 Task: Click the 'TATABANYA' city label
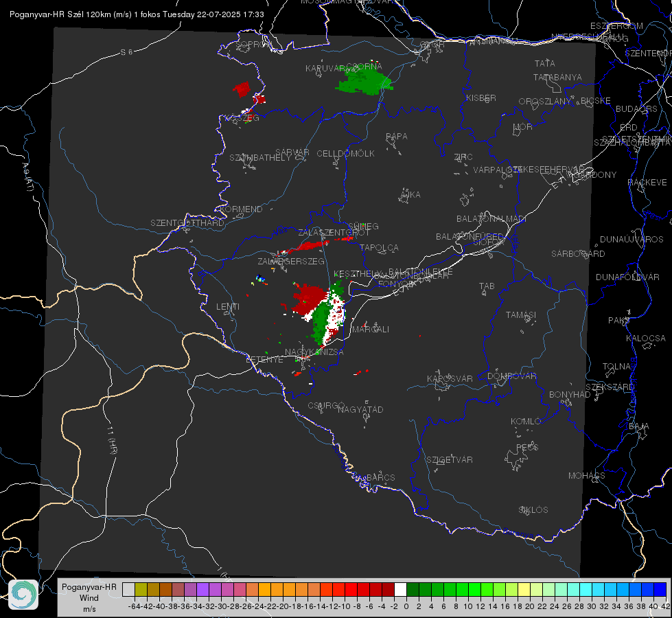click(557, 77)
